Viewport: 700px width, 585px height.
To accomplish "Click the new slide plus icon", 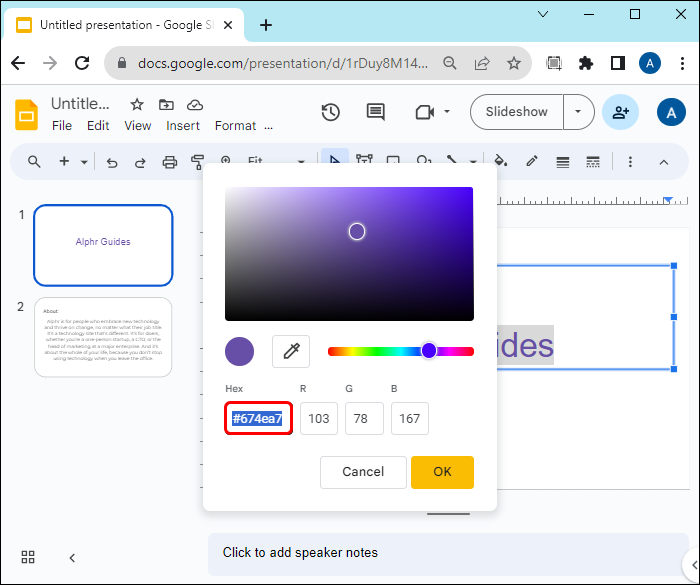I will click(x=64, y=161).
